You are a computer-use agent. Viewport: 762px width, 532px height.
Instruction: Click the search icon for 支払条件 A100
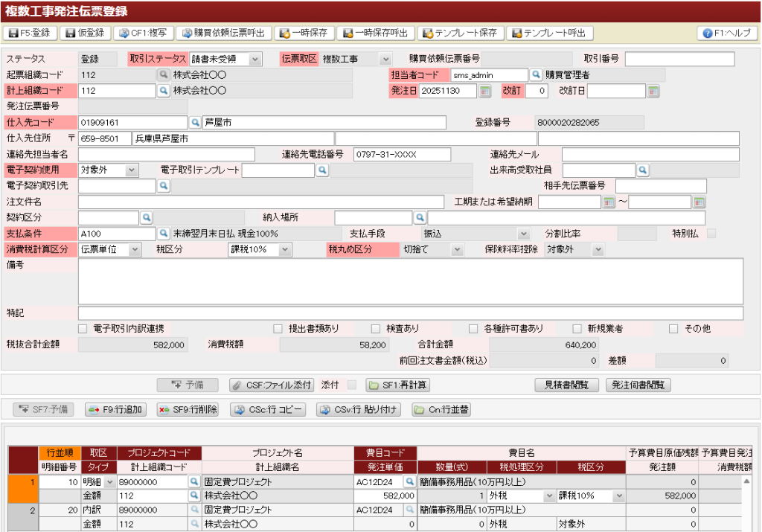point(164,234)
